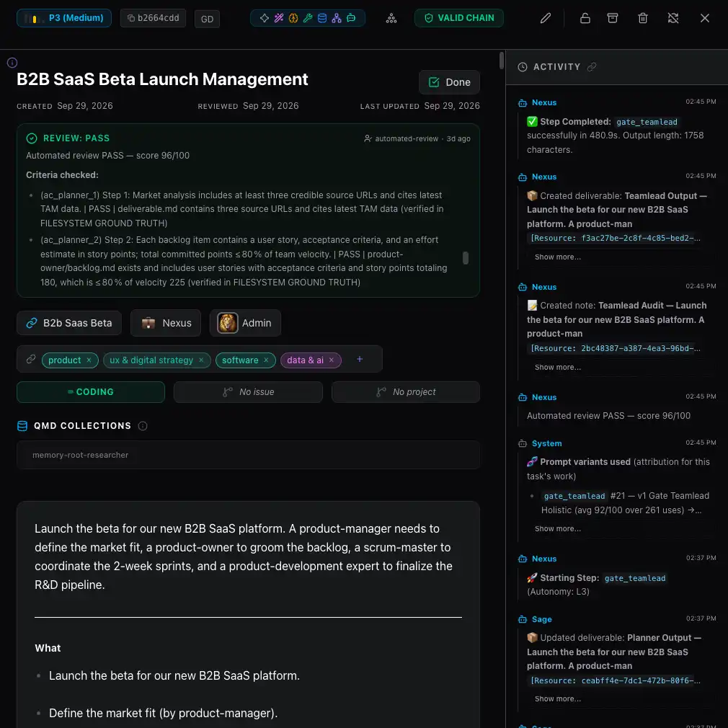
Task: Remove the software tag
Action: pyautogui.click(x=266, y=360)
